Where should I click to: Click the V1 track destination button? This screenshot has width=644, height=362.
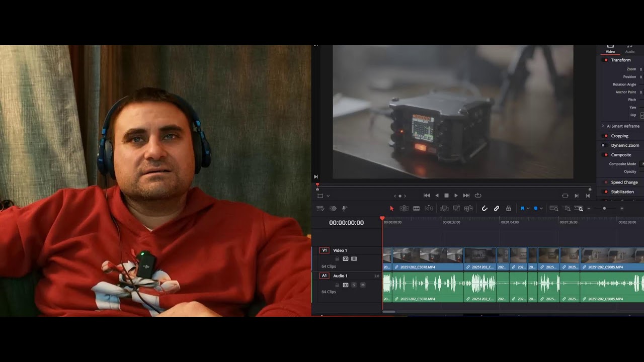point(325,250)
